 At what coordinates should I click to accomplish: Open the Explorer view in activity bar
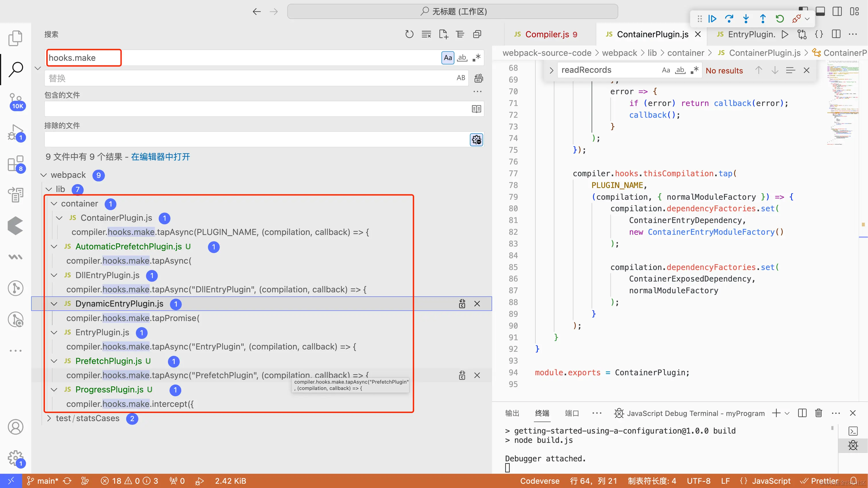(15, 38)
